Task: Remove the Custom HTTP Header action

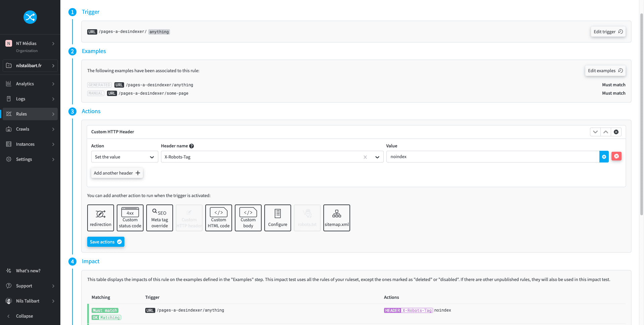Action: pos(616,132)
